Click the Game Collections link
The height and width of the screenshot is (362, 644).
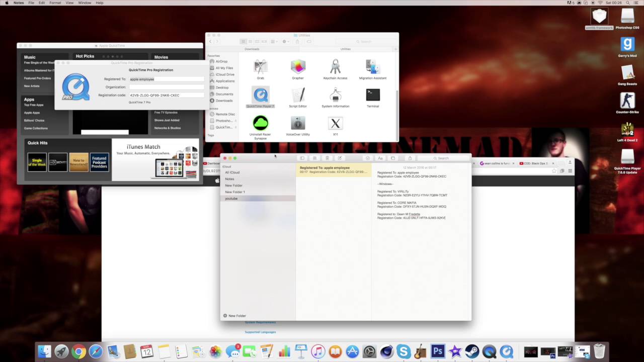click(36, 128)
